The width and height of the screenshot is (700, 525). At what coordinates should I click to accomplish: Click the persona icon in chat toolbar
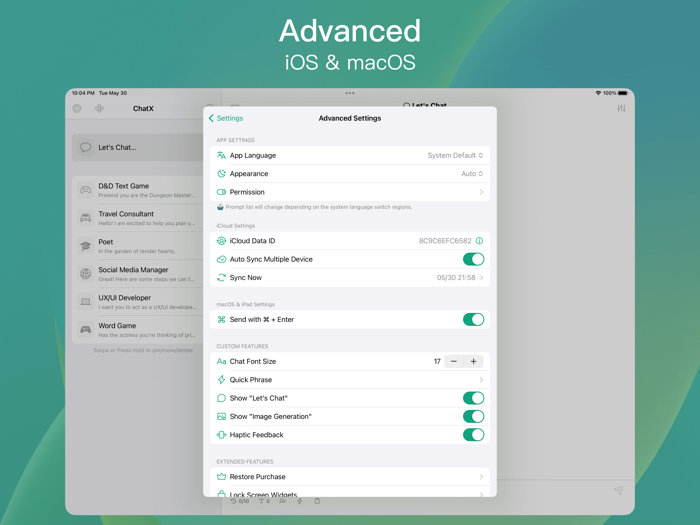click(282, 501)
